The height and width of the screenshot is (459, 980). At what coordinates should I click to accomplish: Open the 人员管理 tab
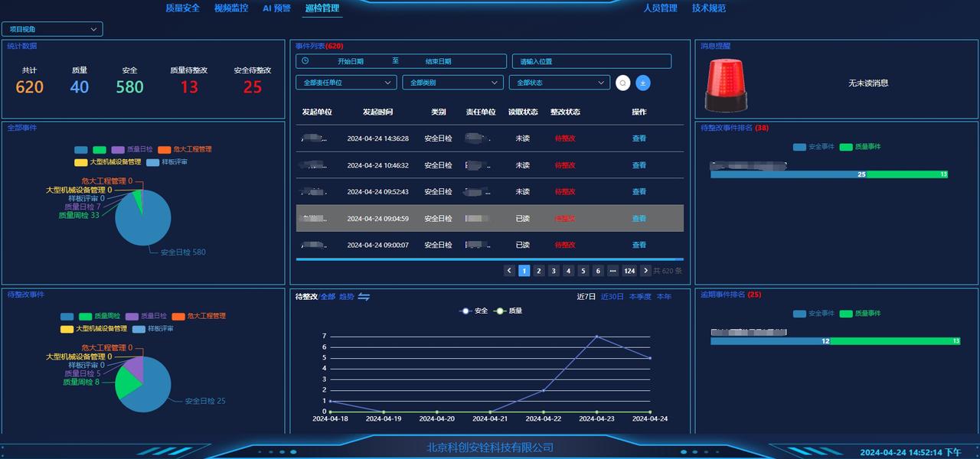pos(660,8)
